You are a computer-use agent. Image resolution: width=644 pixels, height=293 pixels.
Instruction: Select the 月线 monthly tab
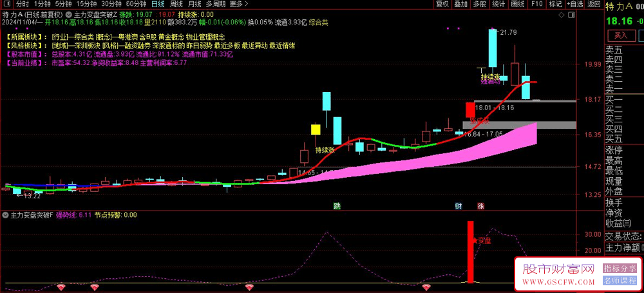pos(194,4)
